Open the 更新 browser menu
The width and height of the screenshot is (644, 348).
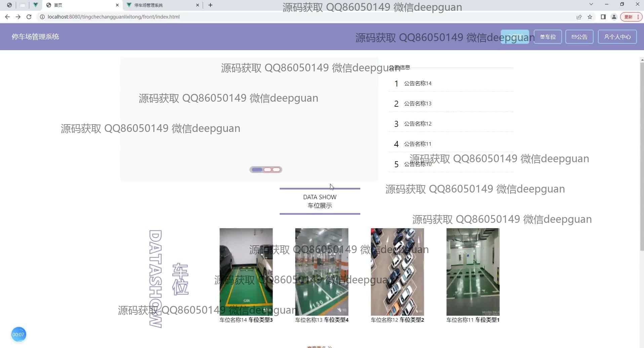click(631, 17)
